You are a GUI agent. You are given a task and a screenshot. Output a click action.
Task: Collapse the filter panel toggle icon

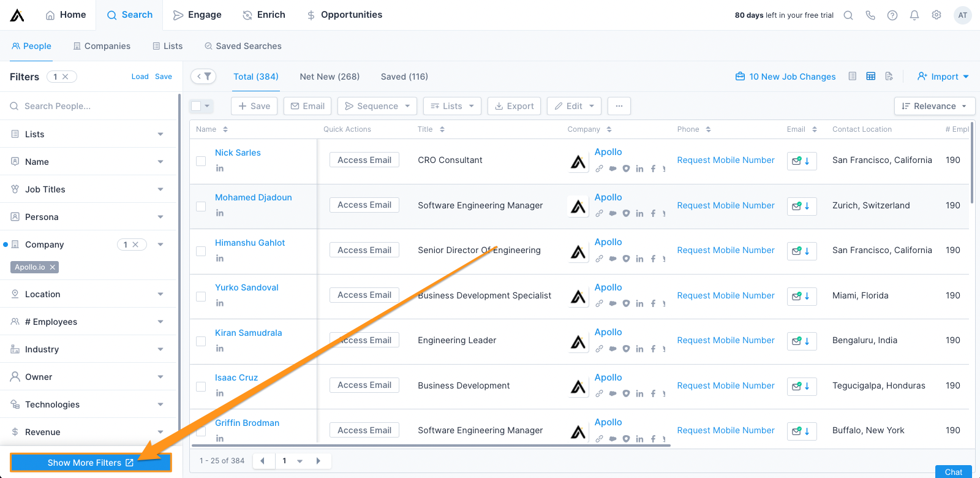pos(203,77)
